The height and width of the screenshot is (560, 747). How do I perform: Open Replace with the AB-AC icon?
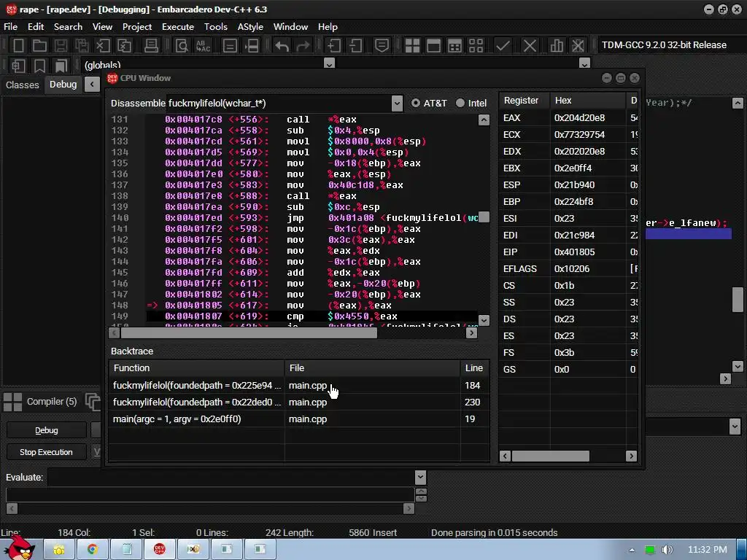(x=203, y=45)
